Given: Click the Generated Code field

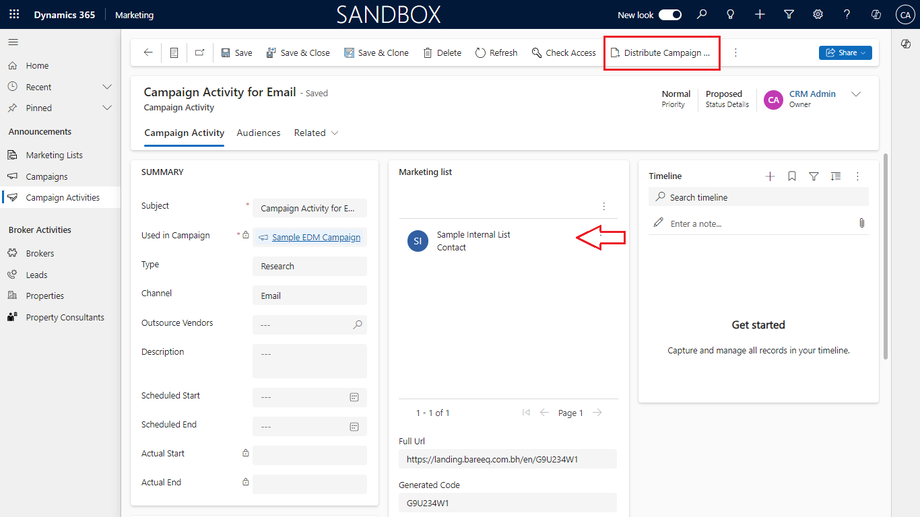Looking at the screenshot, I should pyautogui.click(x=508, y=503).
